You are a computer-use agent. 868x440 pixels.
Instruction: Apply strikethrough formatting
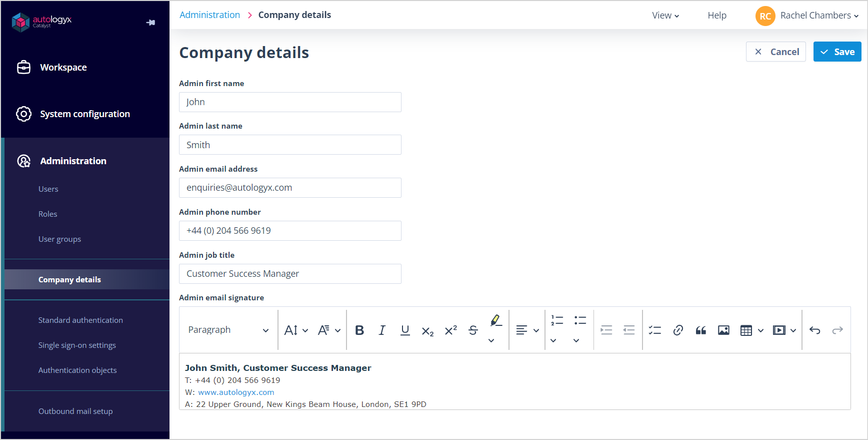473,330
